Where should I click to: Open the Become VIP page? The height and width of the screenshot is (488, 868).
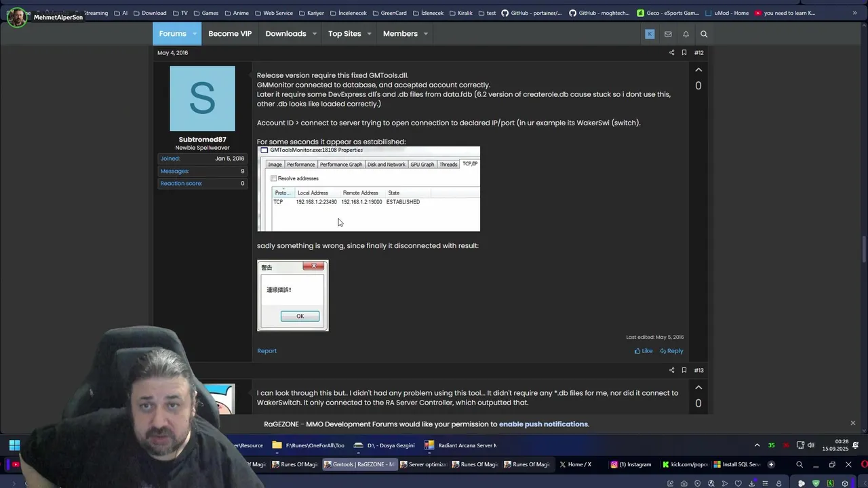(x=230, y=34)
